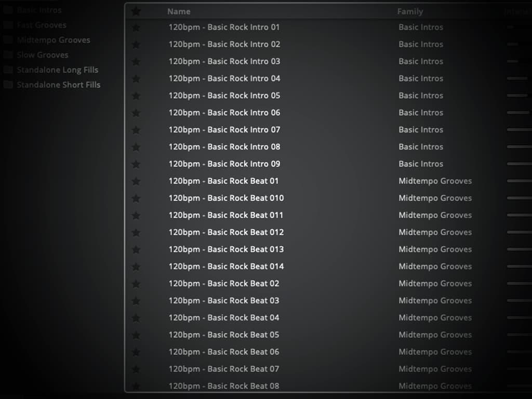Viewport: 532px width, 399px height.
Task: Star the Basic Rock Intro 01 groove
Action: [x=136, y=28]
